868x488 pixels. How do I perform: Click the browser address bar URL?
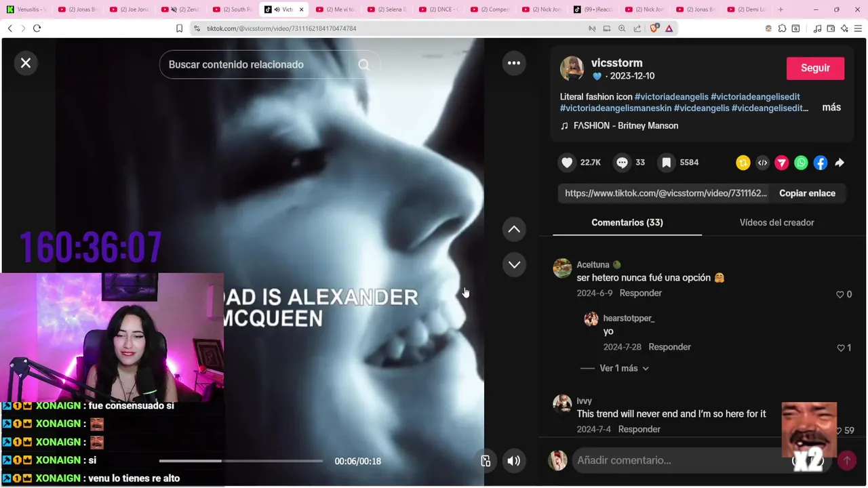click(281, 28)
